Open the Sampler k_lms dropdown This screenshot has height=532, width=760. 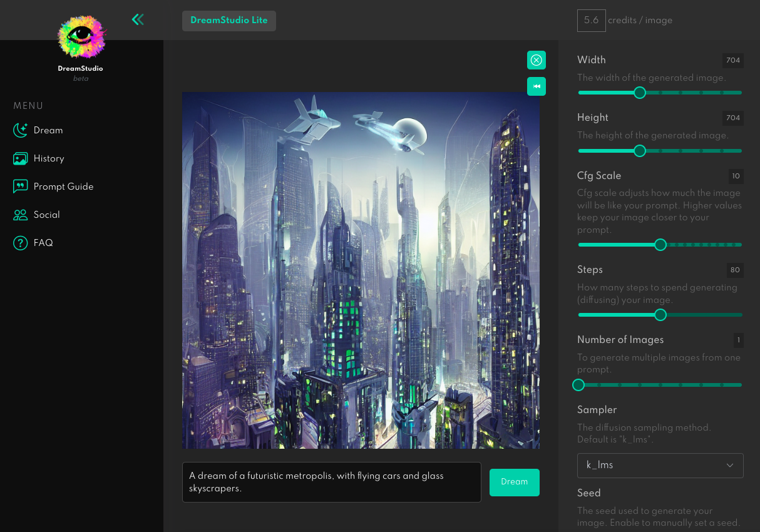pos(660,465)
